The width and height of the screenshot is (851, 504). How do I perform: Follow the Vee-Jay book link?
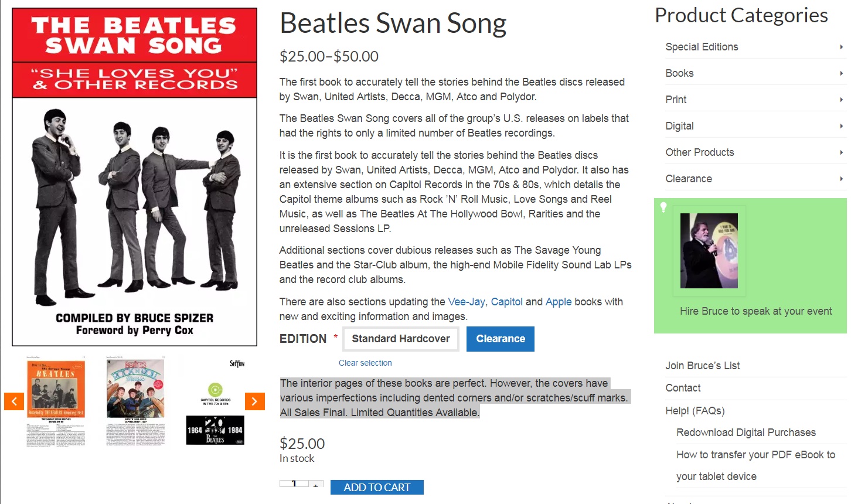466,302
